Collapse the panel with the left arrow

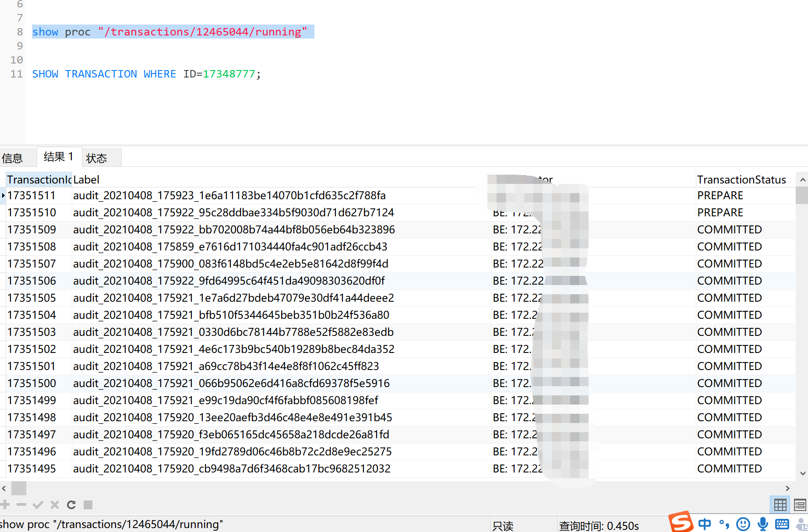pos(4,488)
